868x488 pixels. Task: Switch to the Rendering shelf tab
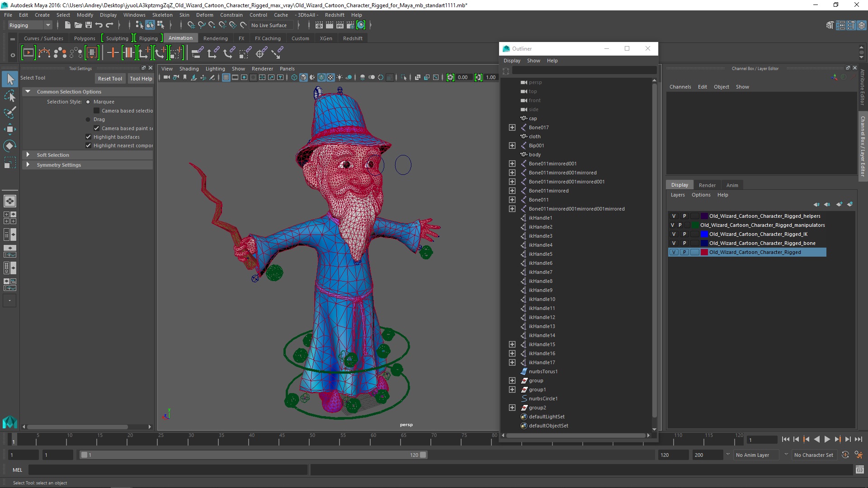[x=215, y=38]
